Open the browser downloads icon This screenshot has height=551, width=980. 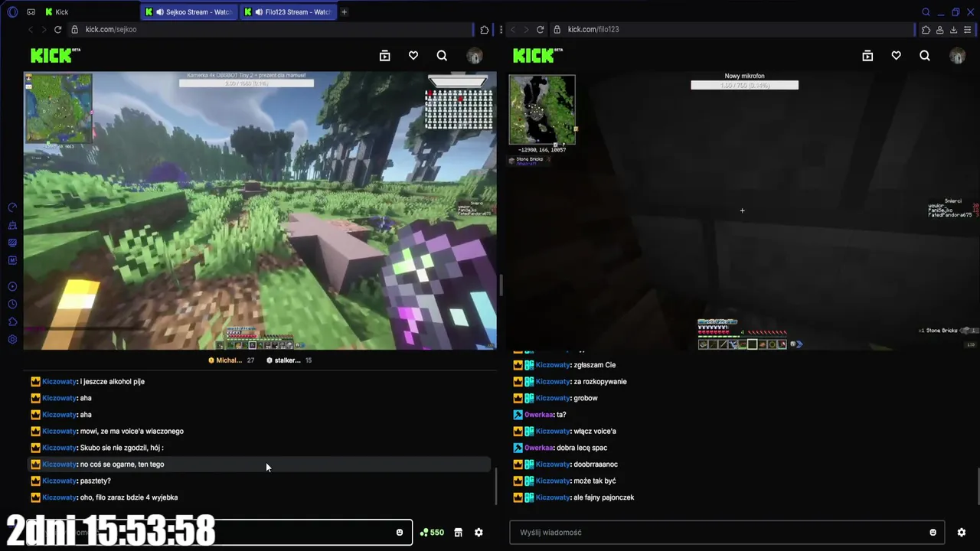click(x=953, y=30)
